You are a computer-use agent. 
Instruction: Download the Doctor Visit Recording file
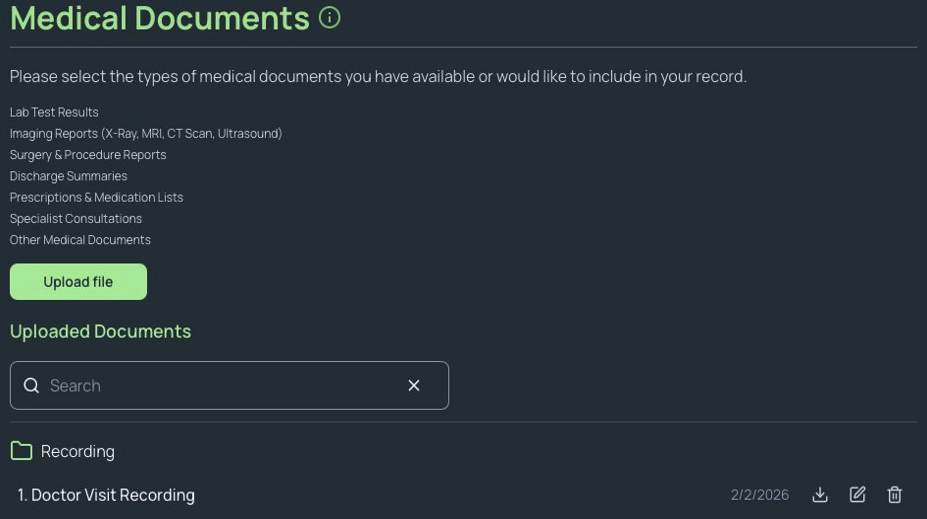click(820, 495)
